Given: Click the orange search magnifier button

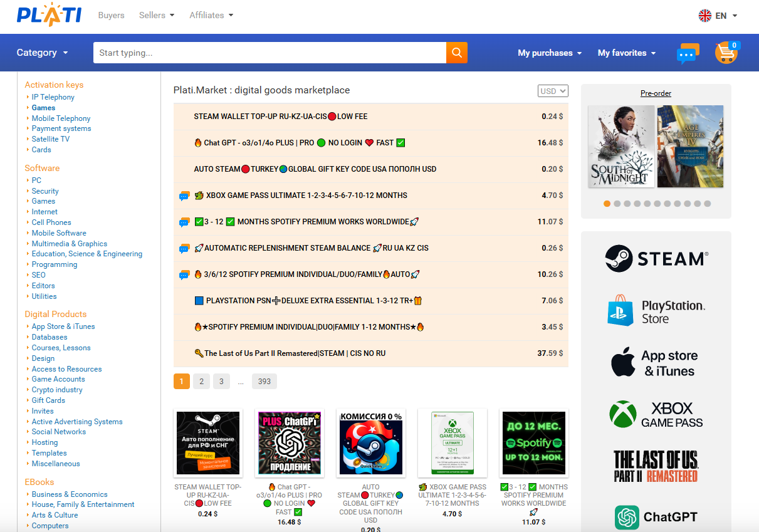Looking at the screenshot, I should pos(456,53).
